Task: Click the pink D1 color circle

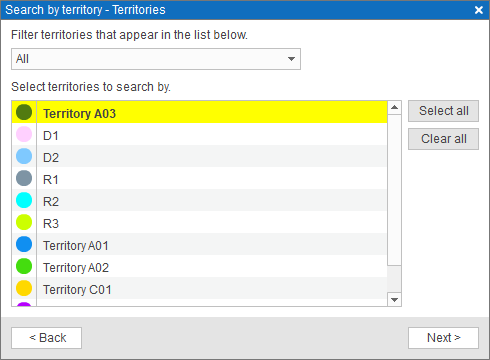Action: point(24,134)
